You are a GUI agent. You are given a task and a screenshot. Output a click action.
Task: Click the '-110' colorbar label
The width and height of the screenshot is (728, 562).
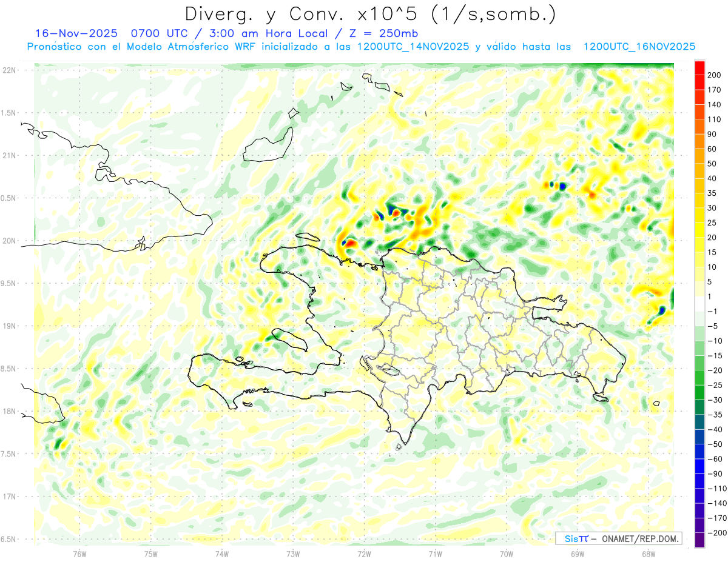(718, 489)
